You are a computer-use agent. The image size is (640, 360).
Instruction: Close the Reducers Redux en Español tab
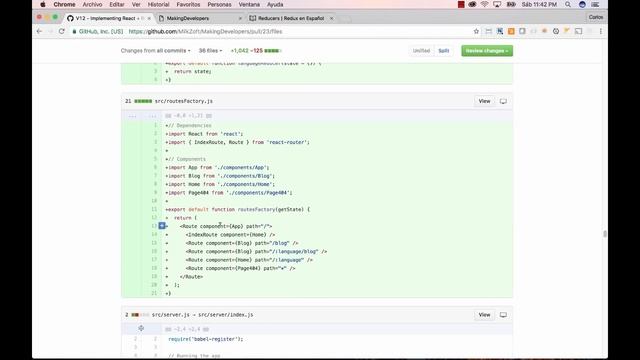[x=331, y=18]
